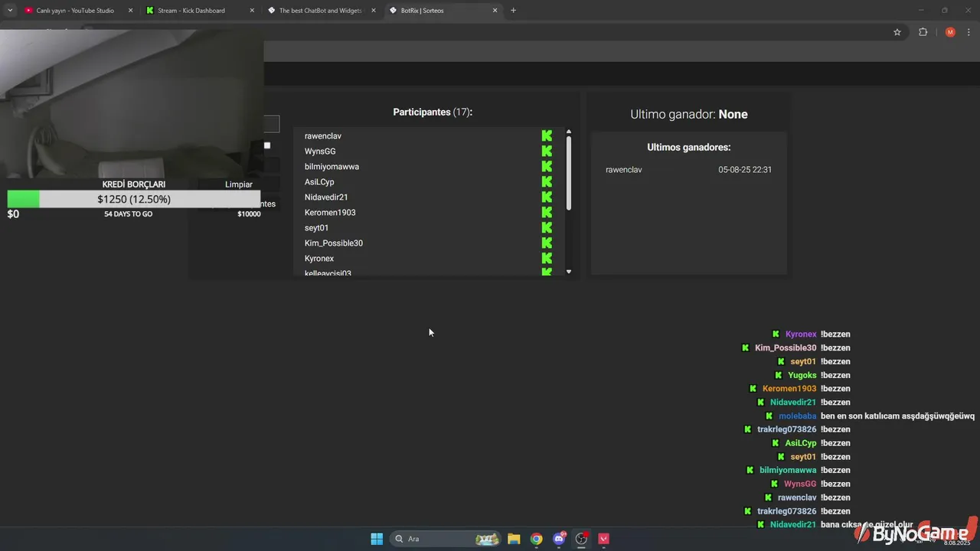Switch to Canlı yayın YouTube Studio tab
This screenshot has height=551, width=980.
click(x=77, y=11)
